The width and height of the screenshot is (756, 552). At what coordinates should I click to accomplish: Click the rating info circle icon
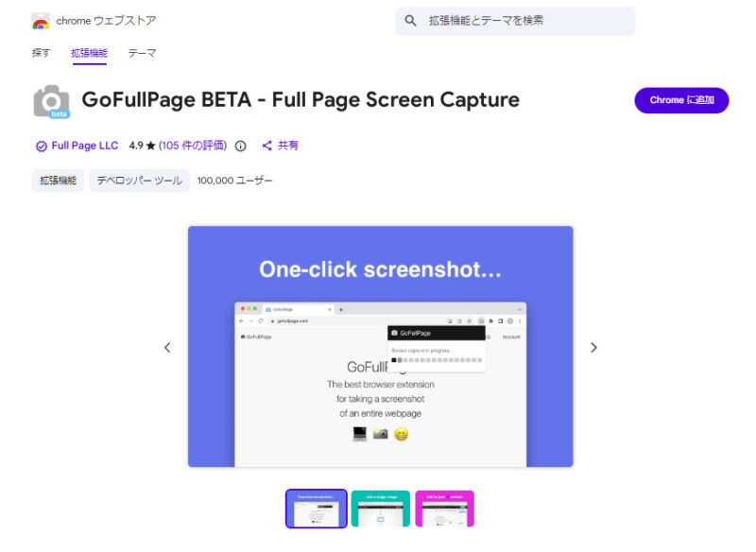240,147
